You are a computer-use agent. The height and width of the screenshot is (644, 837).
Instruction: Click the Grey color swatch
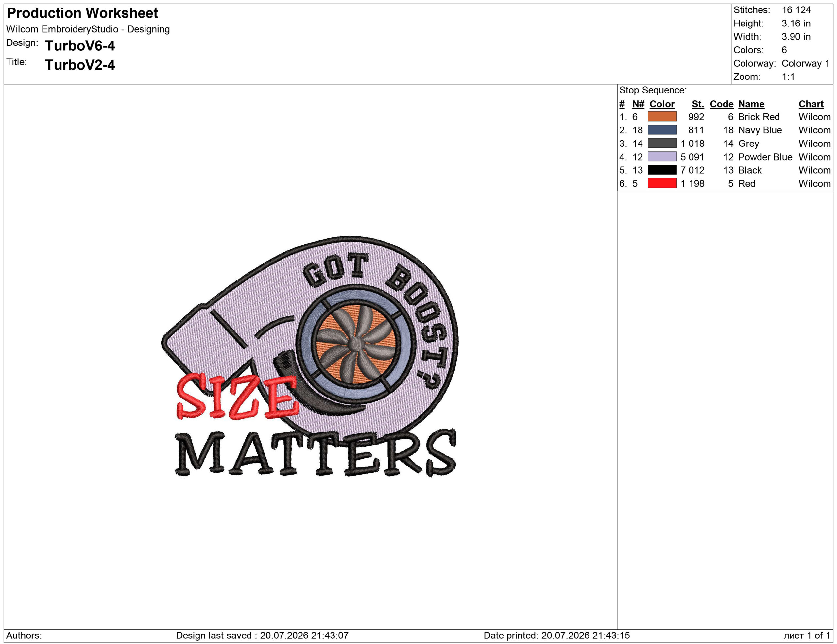pyautogui.click(x=662, y=143)
